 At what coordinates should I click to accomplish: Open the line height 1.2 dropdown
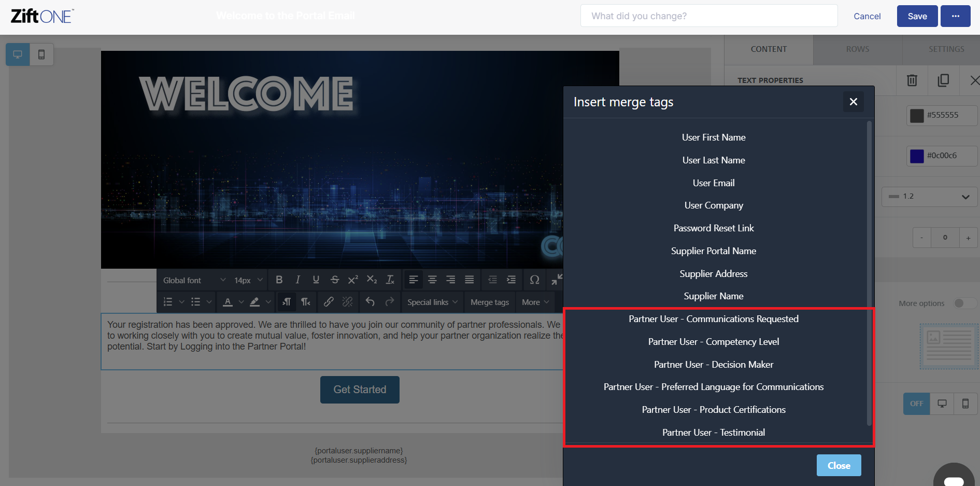tap(929, 197)
